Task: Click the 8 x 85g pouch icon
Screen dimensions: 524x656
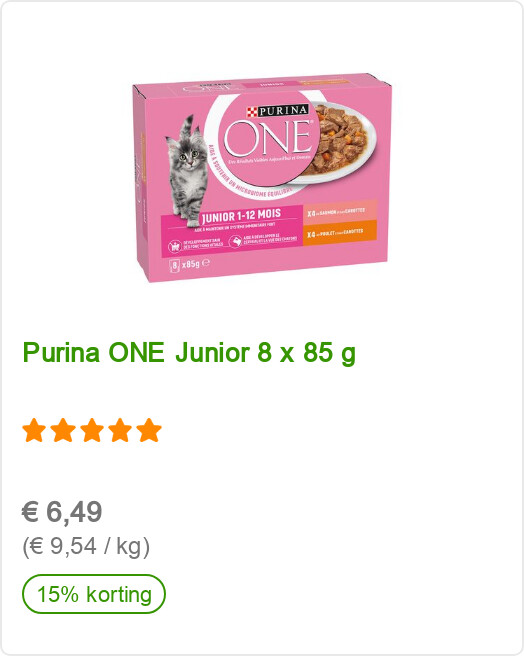Action: click(175, 265)
